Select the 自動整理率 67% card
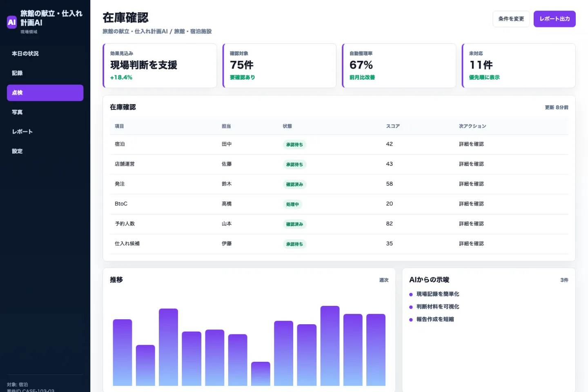The width and height of the screenshot is (588, 392). point(399,66)
